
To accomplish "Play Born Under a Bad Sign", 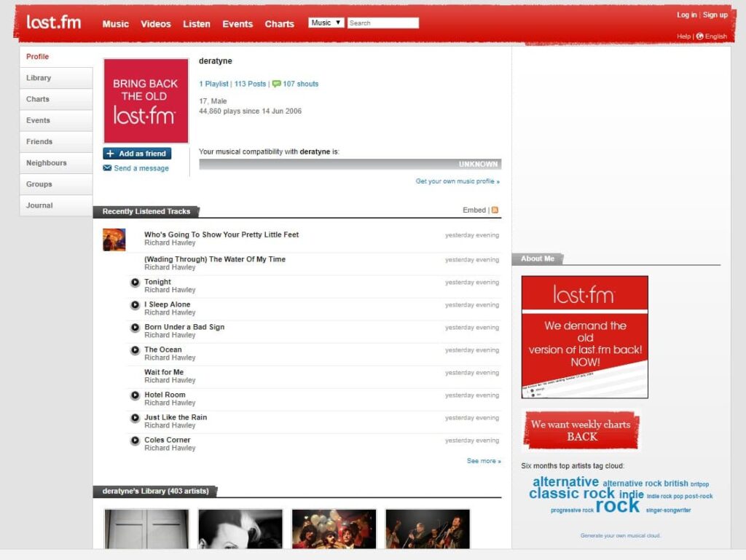I will [x=136, y=328].
